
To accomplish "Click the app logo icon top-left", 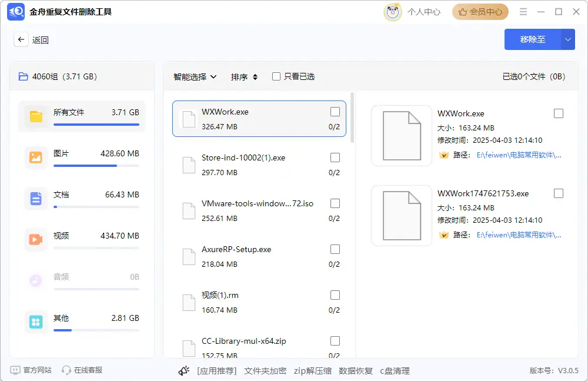I will pos(15,12).
